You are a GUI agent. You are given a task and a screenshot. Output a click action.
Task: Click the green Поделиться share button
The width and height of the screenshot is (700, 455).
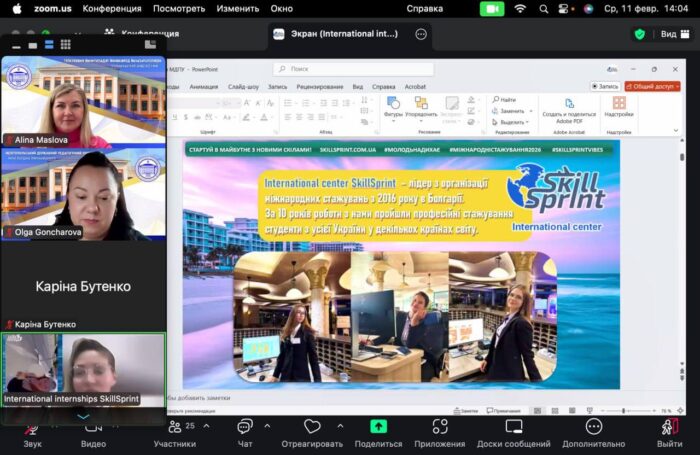point(378,427)
